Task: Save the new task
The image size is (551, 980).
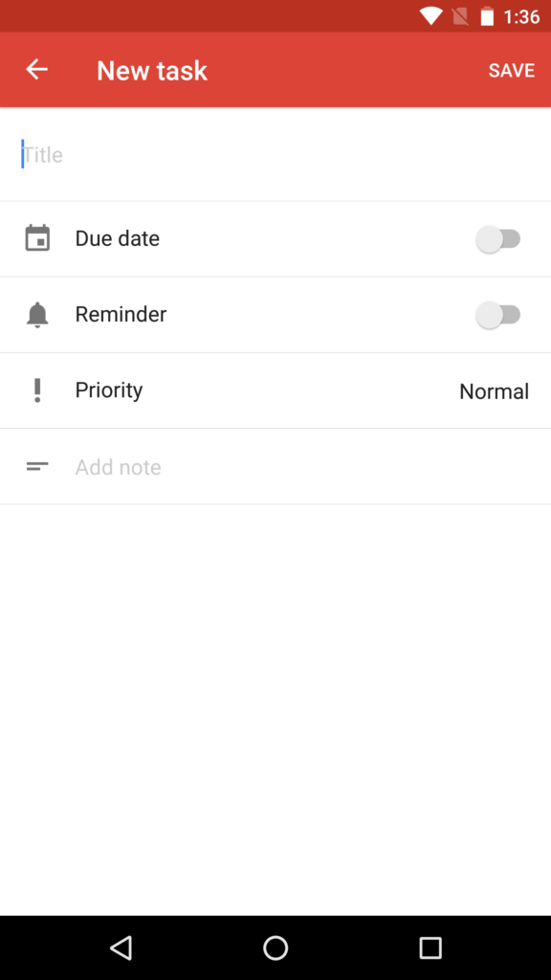Action: click(512, 70)
